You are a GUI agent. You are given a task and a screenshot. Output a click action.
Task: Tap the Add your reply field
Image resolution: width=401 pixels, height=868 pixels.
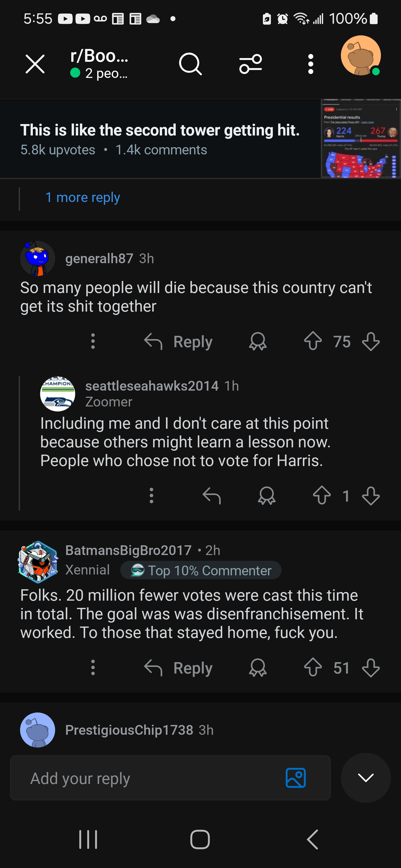point(135,778)
